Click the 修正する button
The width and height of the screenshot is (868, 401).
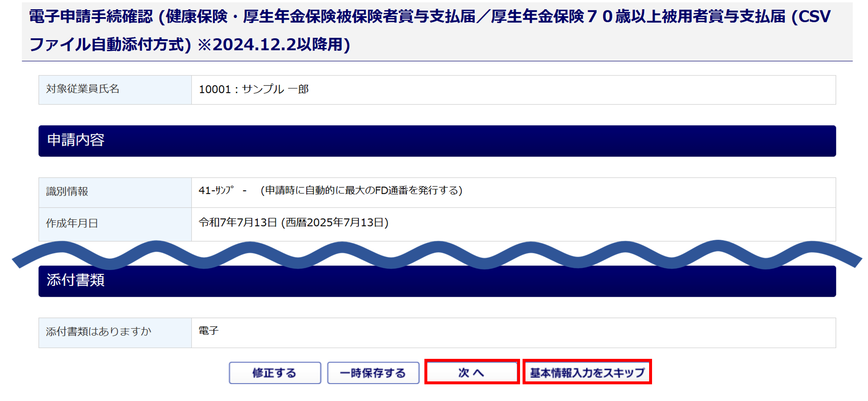[275, 373]
